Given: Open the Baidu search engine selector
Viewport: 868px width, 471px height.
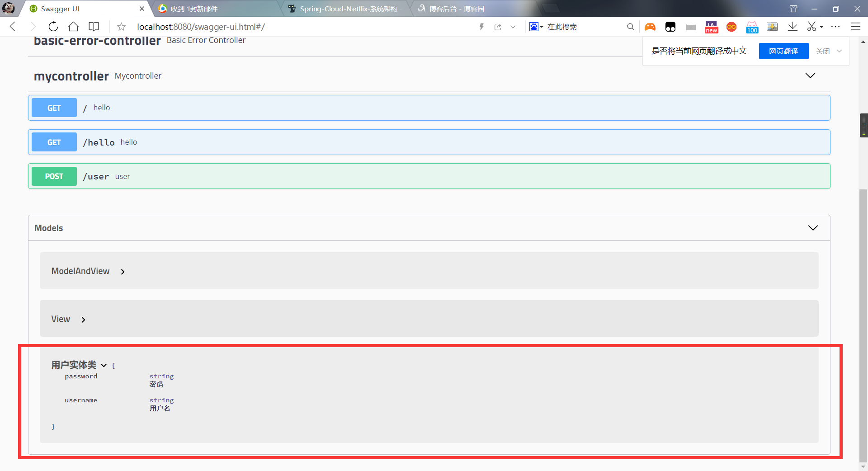Looking at the screenshot, I should click(536, 27).
